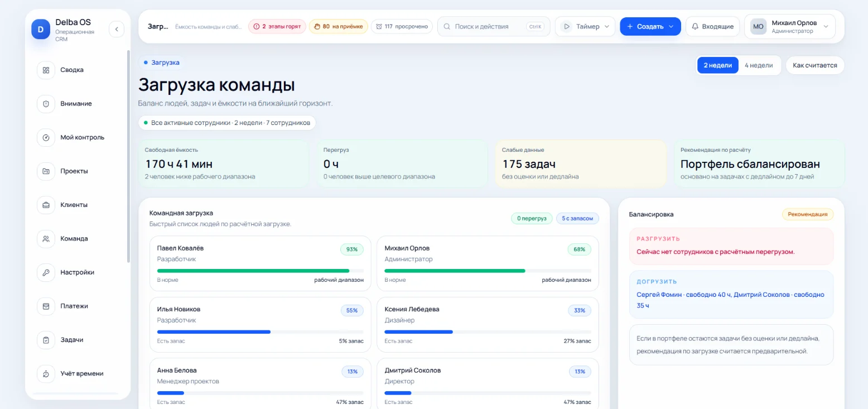Open Мой контроль gauge icon
Viewport: 868px width, 409px height.
tap(46, 138)
